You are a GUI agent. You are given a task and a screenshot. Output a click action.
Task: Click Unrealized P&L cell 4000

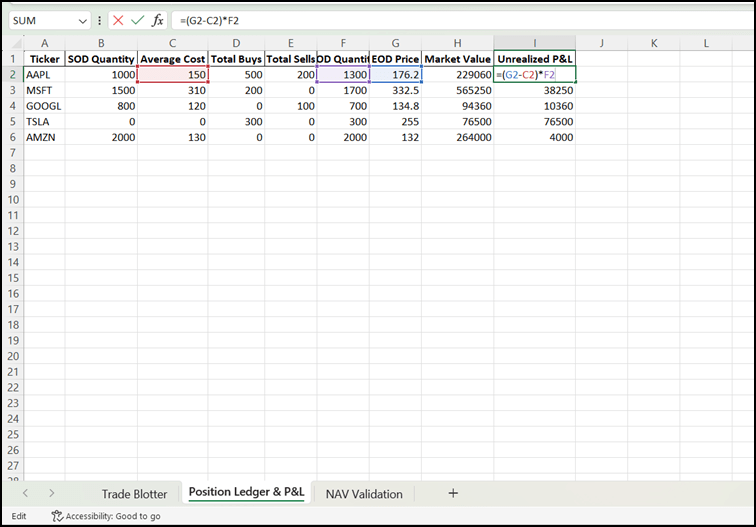coord(535,137)
